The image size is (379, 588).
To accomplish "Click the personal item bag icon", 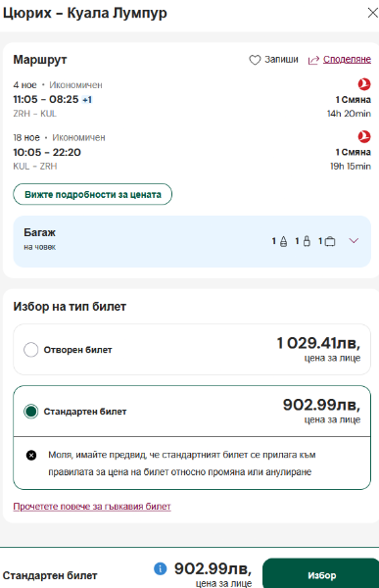I will tap(283, 241).
